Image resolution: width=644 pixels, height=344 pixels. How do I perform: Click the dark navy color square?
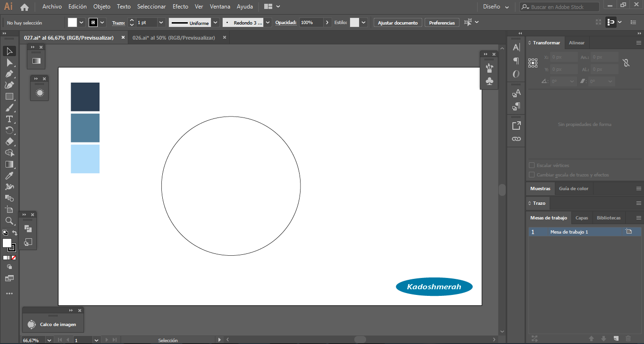point(85,97)
